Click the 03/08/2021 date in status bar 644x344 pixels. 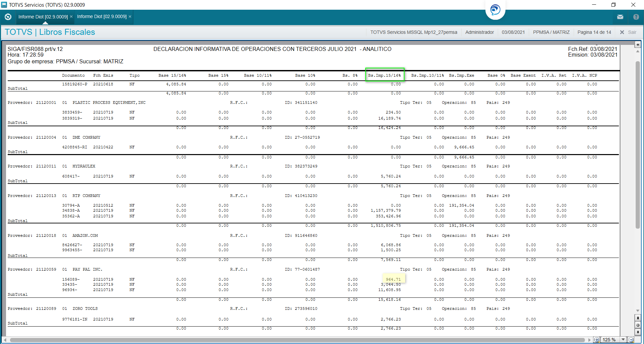(x=513, y=32)
